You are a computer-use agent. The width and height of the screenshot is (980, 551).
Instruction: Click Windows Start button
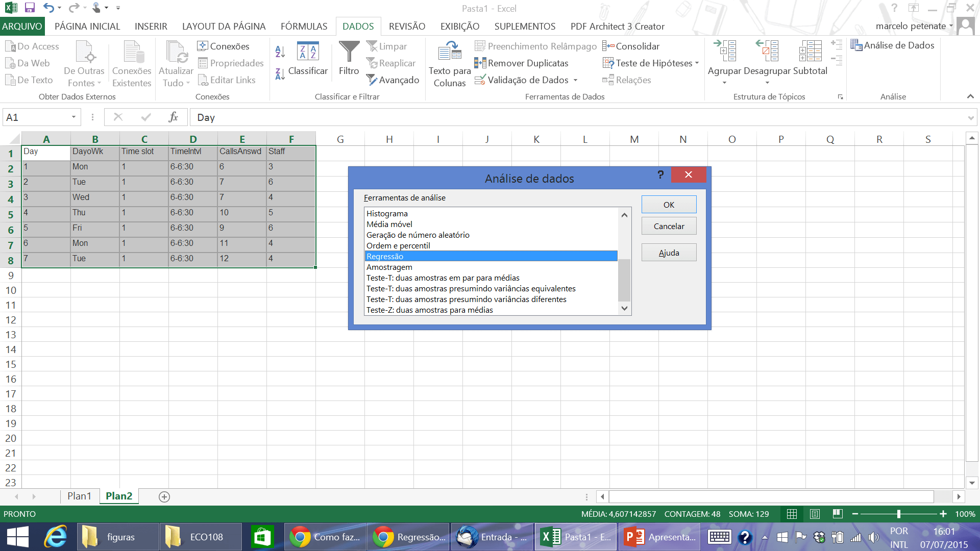(18, 537)
